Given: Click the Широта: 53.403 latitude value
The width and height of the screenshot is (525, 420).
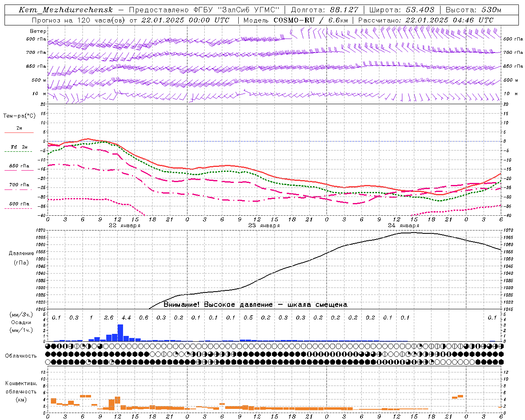Looking at the screenshot, I should pyautogui.click(x=402, y=10).
